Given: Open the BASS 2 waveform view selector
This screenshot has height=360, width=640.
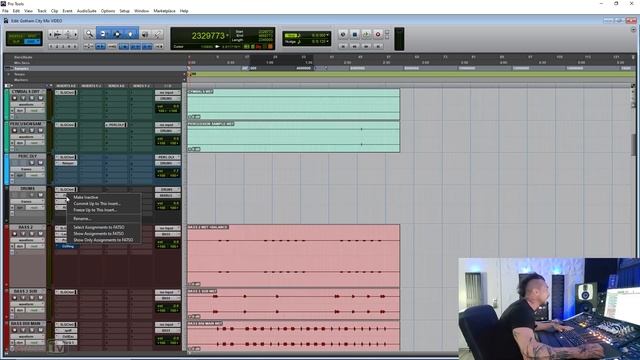Looking at the screenshot, I should (x=27, y=240).
